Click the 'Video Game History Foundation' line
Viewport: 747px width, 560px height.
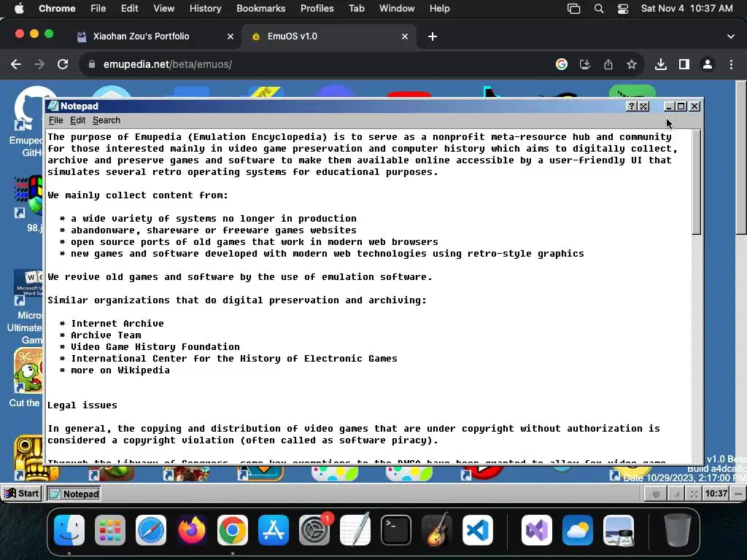[155, 346]
